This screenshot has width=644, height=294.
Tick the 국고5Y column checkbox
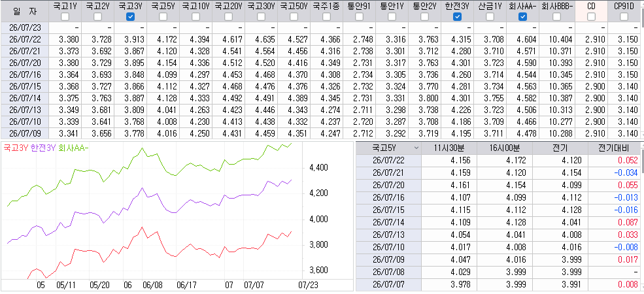point(163,16)
